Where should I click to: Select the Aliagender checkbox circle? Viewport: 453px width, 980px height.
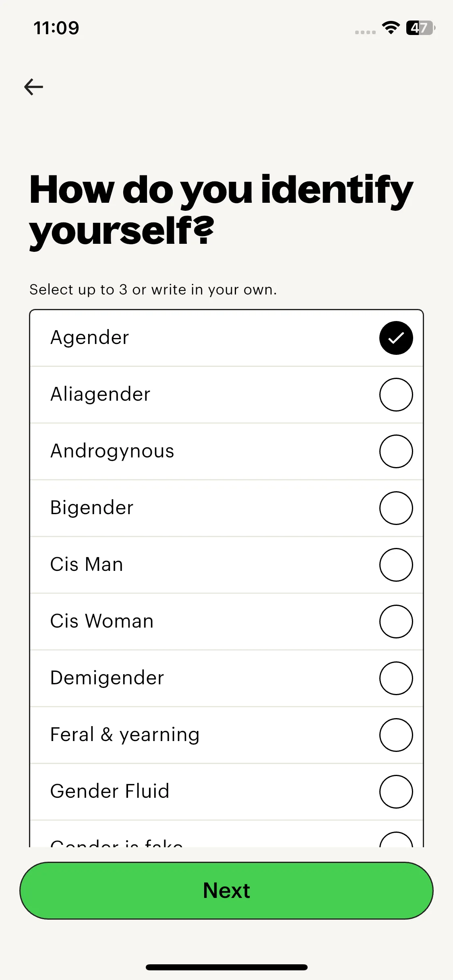point(396,395)
